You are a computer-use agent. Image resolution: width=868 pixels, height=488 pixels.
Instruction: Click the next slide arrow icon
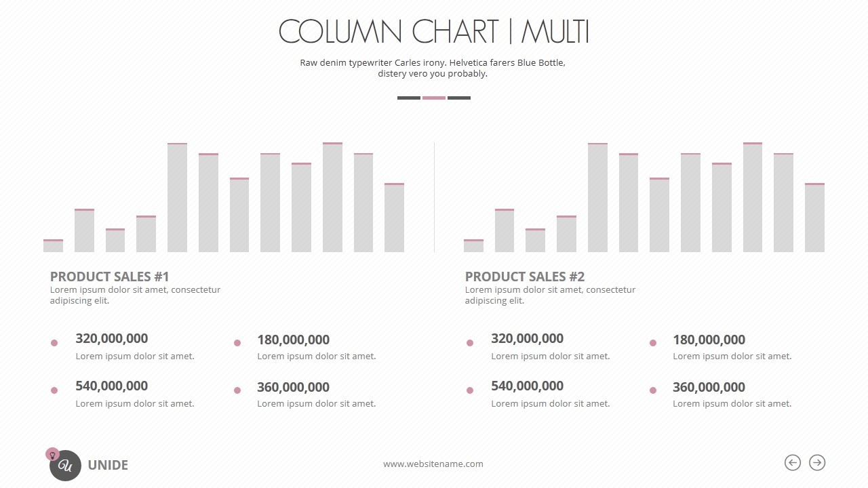pos(817,462)
